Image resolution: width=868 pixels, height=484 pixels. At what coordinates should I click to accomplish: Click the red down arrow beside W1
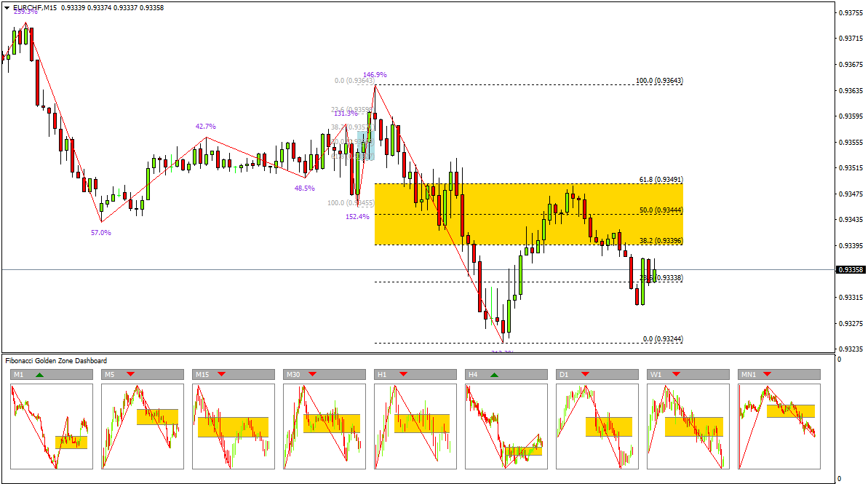click(x=676, y=374)
